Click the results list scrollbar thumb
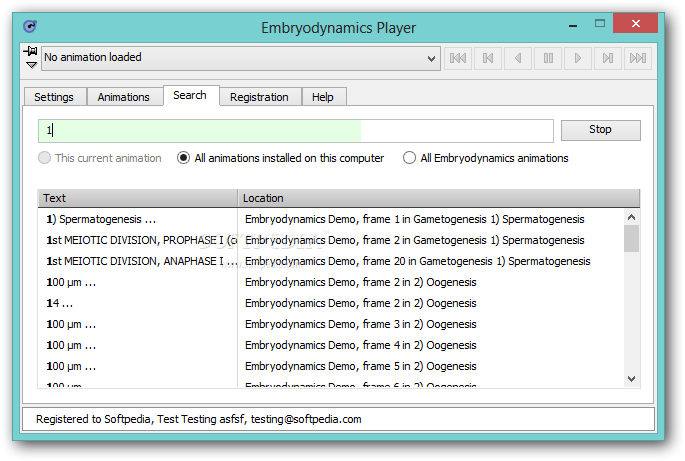Image resolution: width=685 pixels, height=461 pixels. (x=632, y=239)
